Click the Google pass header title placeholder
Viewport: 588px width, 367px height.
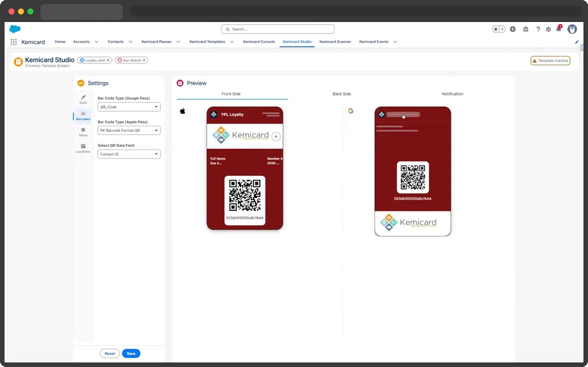pyautogui.click(x=403, y=115)
